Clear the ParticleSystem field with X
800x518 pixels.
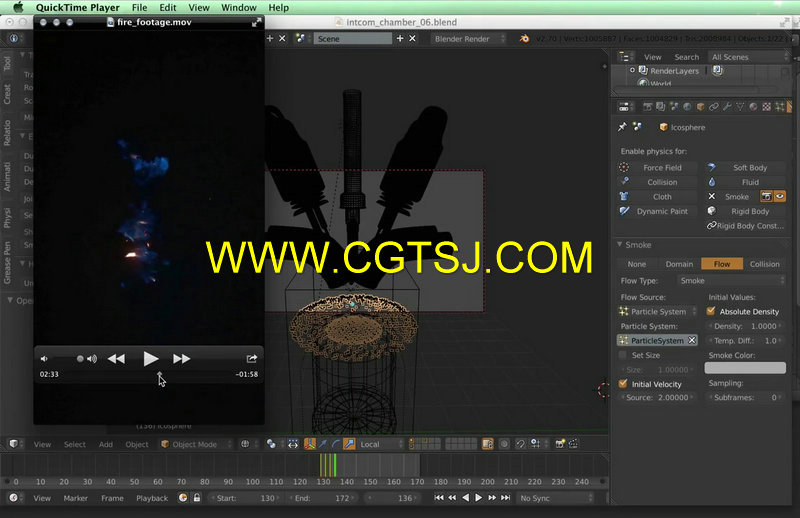point(692,340)
